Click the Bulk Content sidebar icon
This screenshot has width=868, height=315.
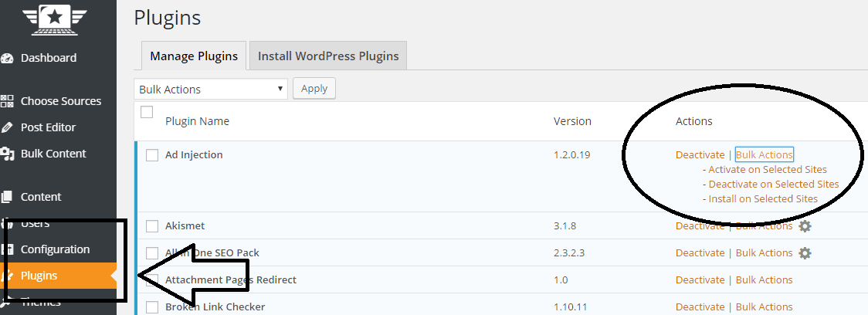click(8, 154)
